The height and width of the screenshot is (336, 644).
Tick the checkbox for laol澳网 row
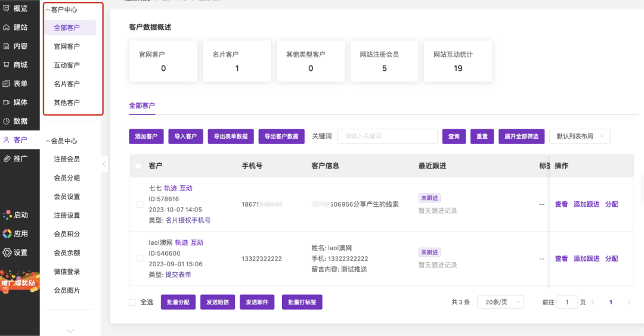point(140,259)
